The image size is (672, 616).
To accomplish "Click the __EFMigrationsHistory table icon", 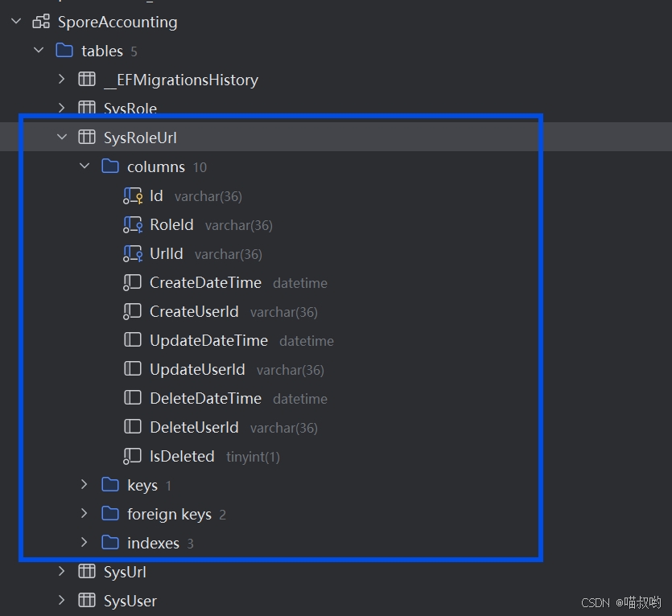I will coord(87,80).
